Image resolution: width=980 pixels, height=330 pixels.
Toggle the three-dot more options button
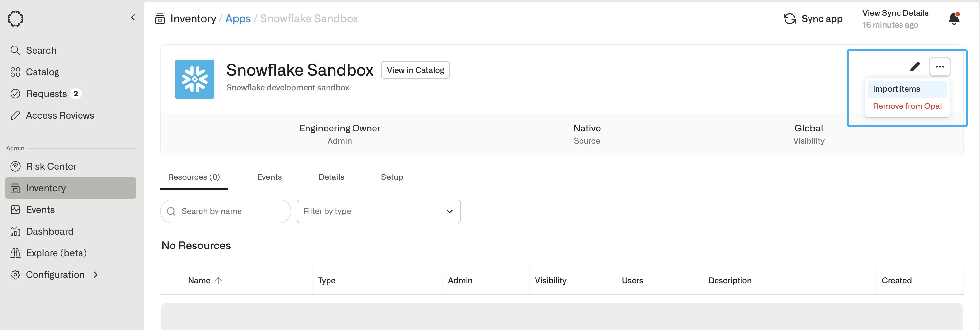click(x=940, y=67)
